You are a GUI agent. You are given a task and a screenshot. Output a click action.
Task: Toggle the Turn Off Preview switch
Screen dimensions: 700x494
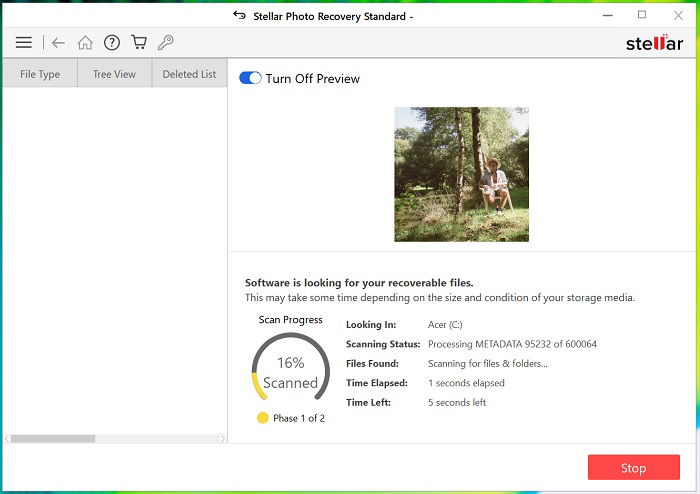click(x=250, y=78)
